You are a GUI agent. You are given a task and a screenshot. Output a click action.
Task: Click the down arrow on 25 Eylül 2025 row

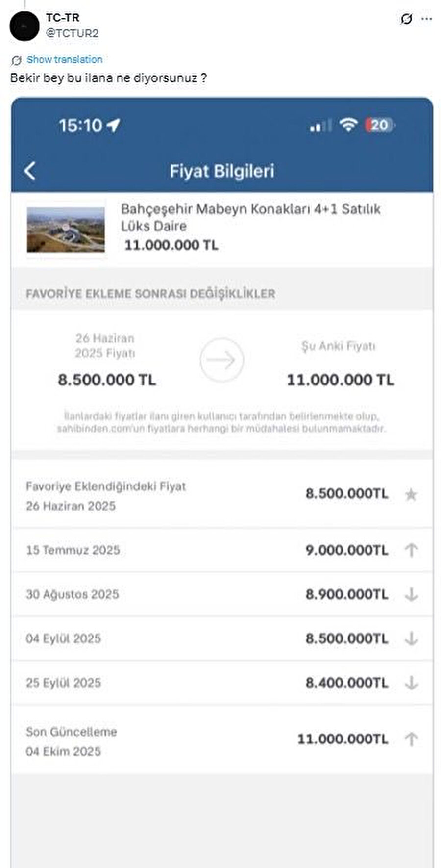[411, 683]
